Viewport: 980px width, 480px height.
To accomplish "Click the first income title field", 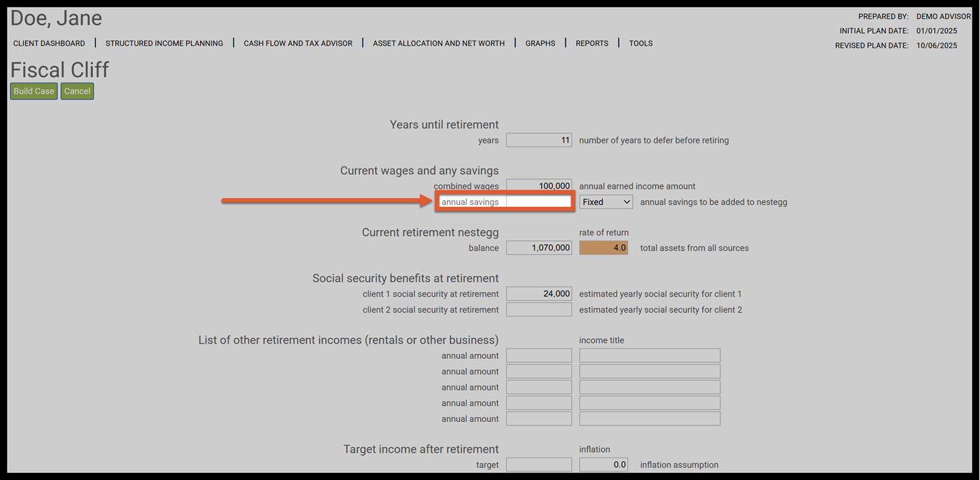I will click(650, 355).
